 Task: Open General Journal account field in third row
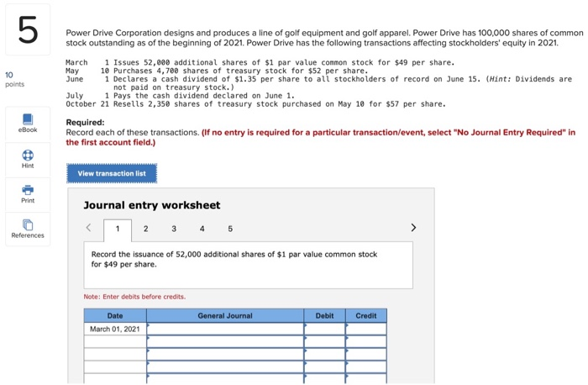click(225, 355)
